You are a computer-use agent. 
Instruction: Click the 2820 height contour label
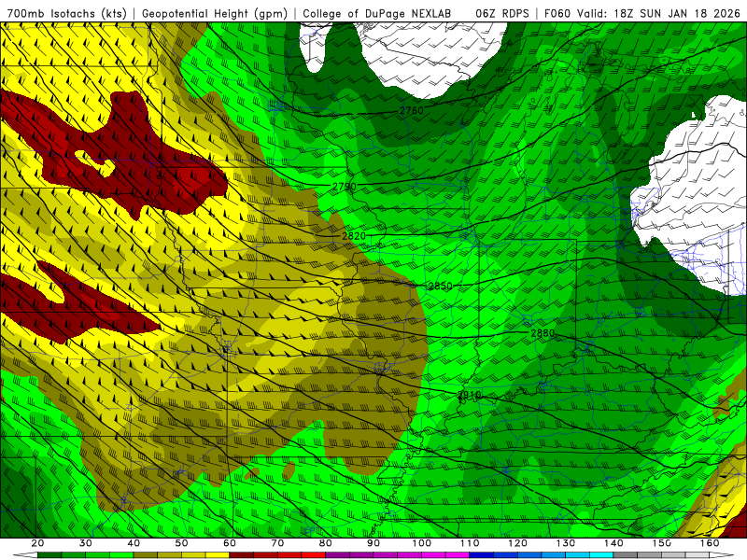(x=354, y=236)
